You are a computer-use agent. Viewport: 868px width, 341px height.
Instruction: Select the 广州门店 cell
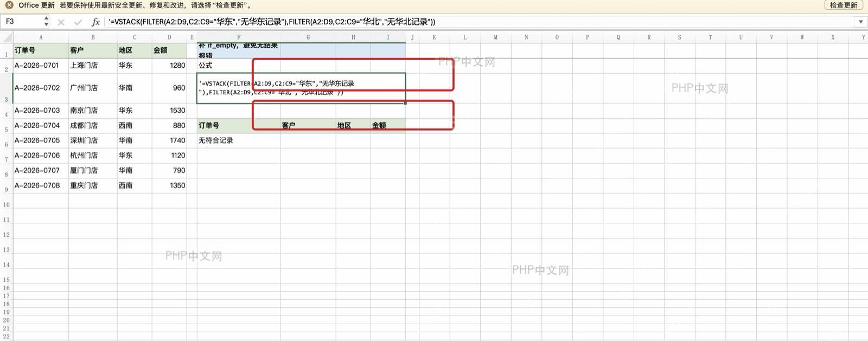pyautogui.click(x=93, y=88)
